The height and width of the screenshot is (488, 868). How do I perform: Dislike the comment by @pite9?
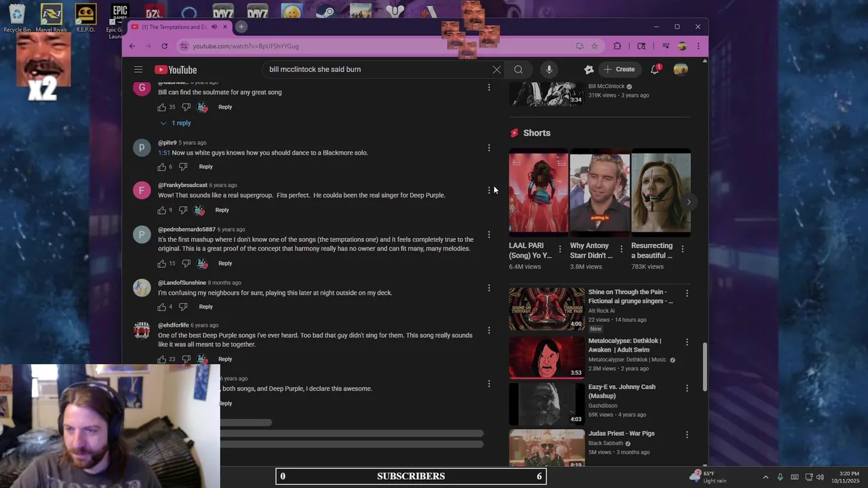click(183, 167)
